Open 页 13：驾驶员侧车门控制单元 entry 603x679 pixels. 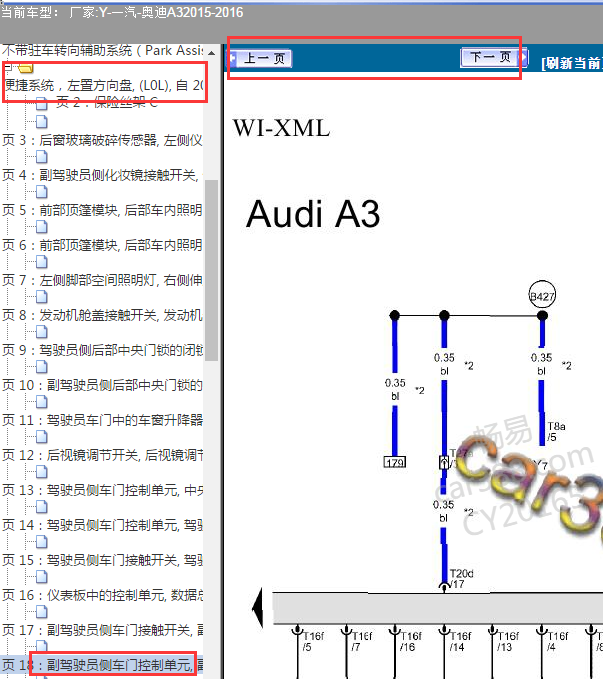(102, 490)
